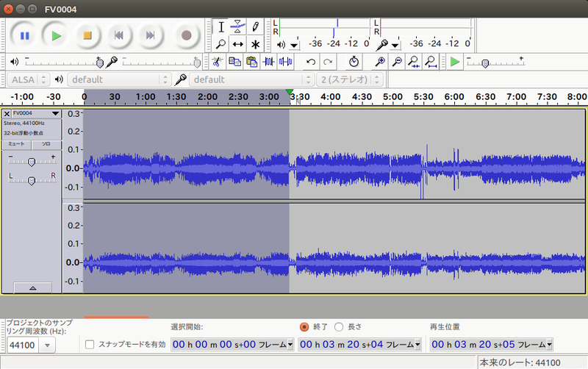
Task: Collapse the track with the up-arrow button
Action: (x=32, y=287)
